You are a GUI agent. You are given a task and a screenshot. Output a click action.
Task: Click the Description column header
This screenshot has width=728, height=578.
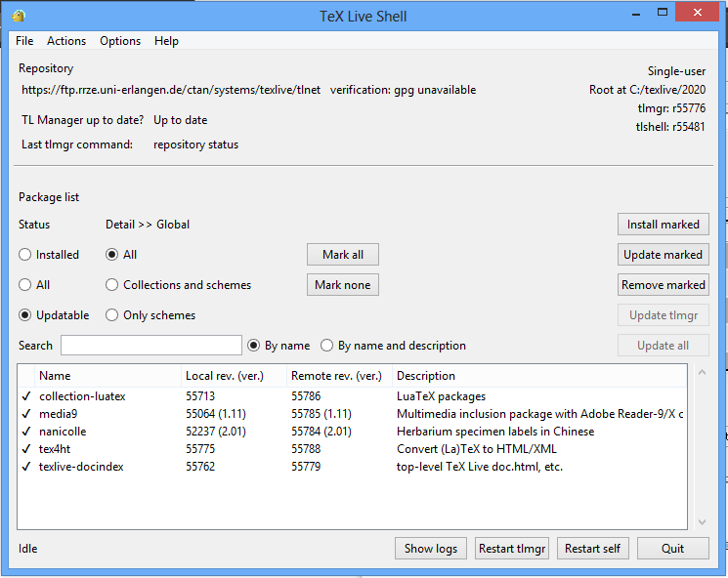[539, 376]
